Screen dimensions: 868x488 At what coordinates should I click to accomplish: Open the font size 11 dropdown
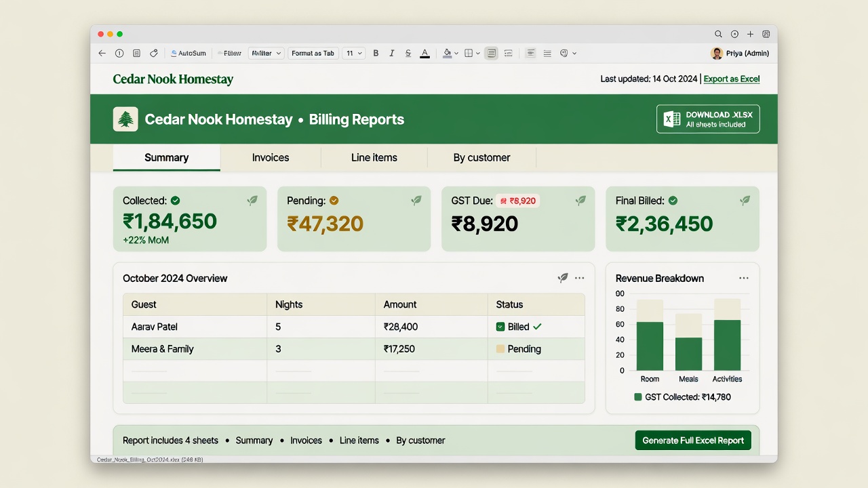coord(353,53)
